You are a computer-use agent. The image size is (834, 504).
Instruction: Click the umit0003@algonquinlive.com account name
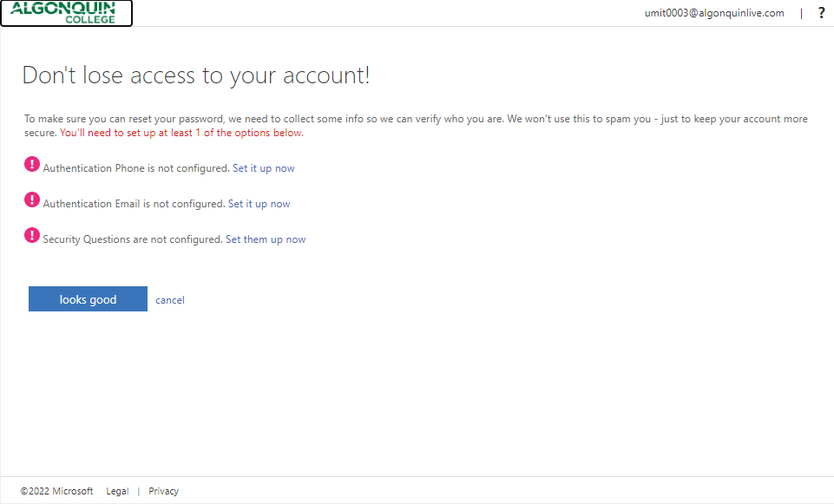point(713,13)
